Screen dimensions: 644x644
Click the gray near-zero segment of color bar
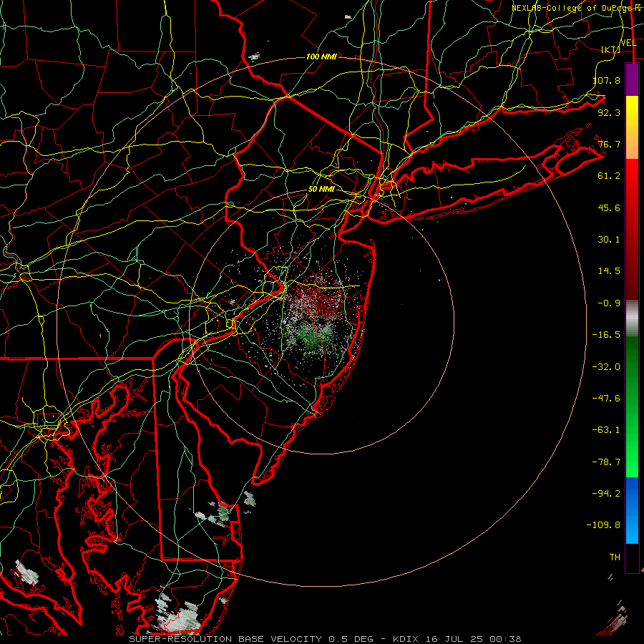632,318
